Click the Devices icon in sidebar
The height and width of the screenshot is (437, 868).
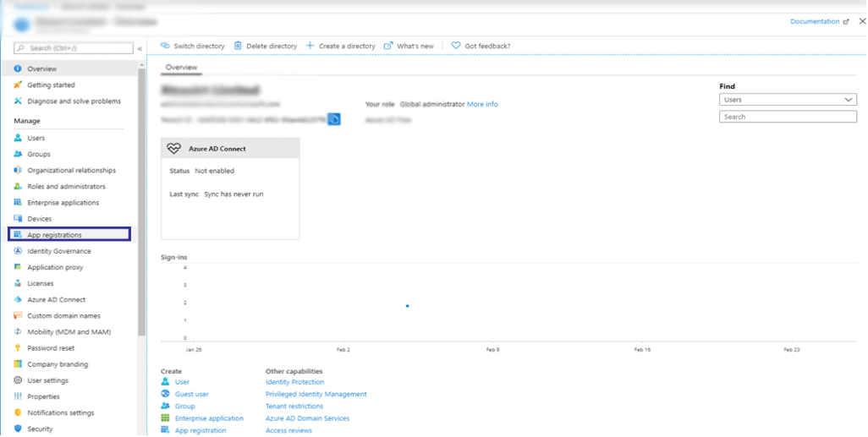(x=18, y=218)
